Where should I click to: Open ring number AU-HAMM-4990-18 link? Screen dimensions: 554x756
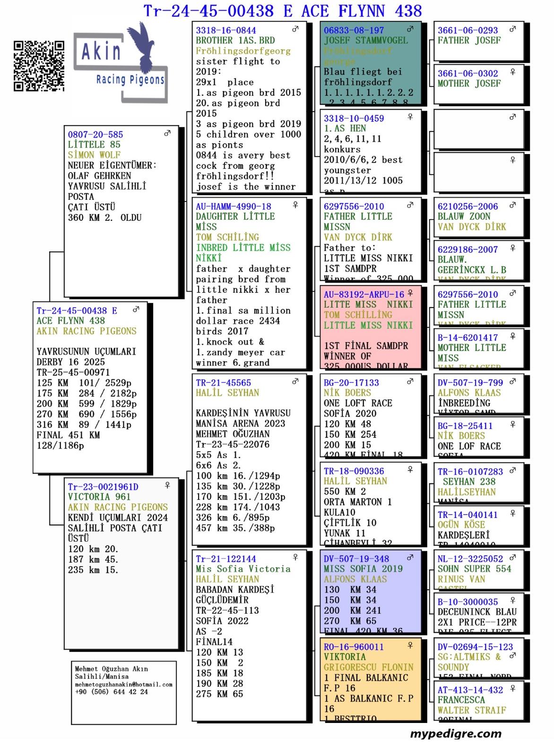click(234, 206)
